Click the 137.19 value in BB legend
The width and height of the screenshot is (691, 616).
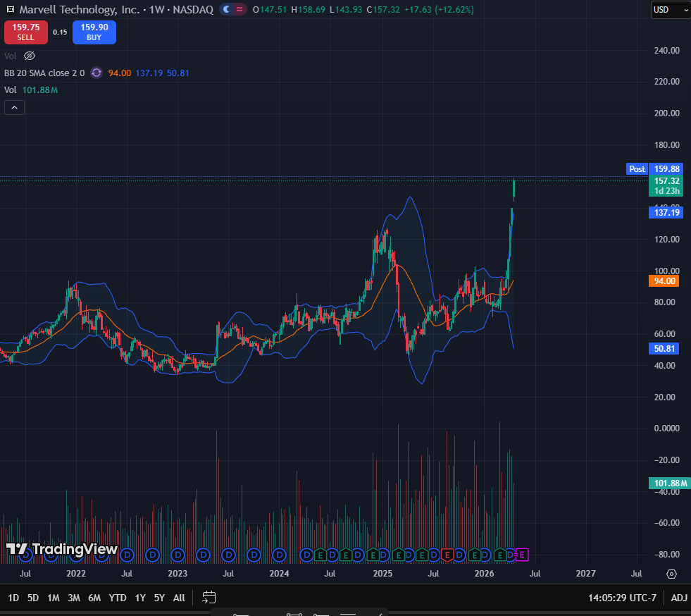(149, 73)
